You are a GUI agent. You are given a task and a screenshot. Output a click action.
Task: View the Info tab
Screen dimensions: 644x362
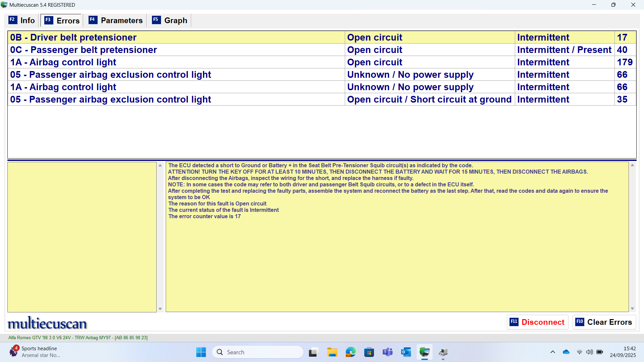coord(21,20)
